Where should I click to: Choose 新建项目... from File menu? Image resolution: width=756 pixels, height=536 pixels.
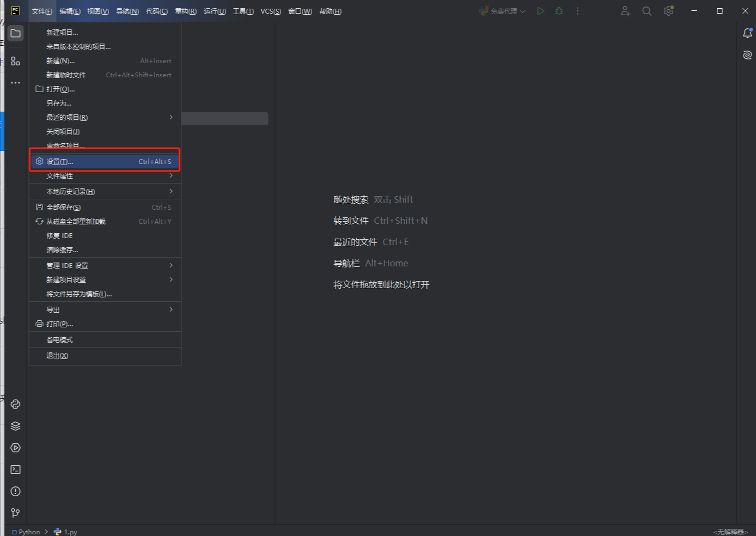105,32
